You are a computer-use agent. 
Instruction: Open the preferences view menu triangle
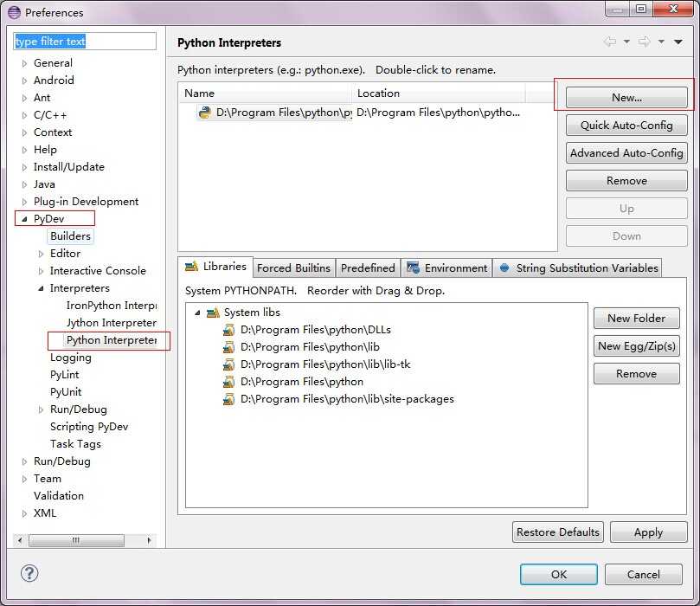[678, 42]
